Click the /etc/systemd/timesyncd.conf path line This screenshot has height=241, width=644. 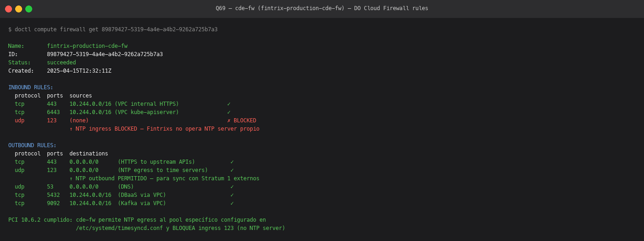180,228
